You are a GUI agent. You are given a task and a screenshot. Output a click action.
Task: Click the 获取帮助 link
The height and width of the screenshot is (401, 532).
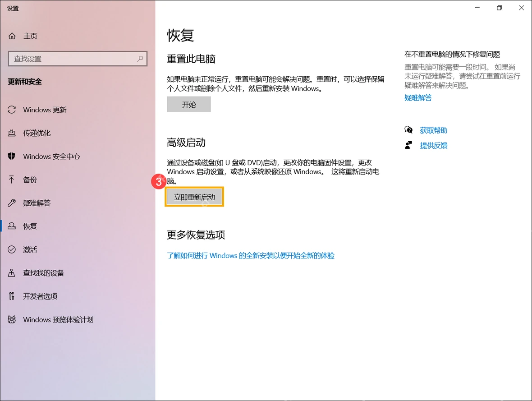point(434,130)
